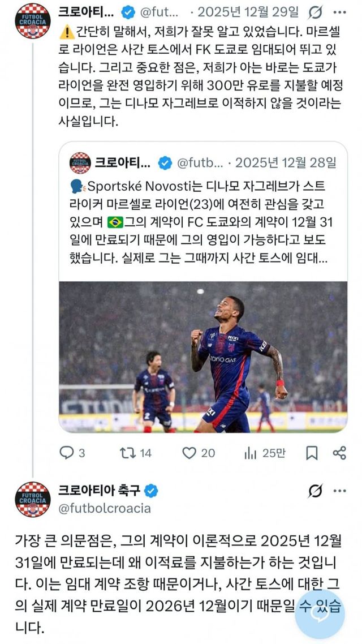Click the verified badge beside 크로아티아 축구
This screenshot has width=362, height=644.
[152, 491]
